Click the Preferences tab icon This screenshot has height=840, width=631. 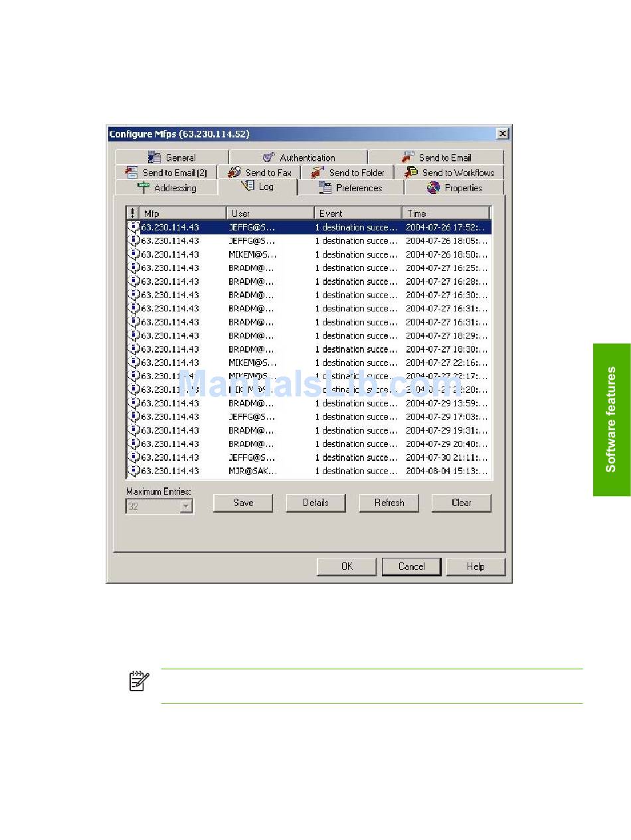pos(325,188)
